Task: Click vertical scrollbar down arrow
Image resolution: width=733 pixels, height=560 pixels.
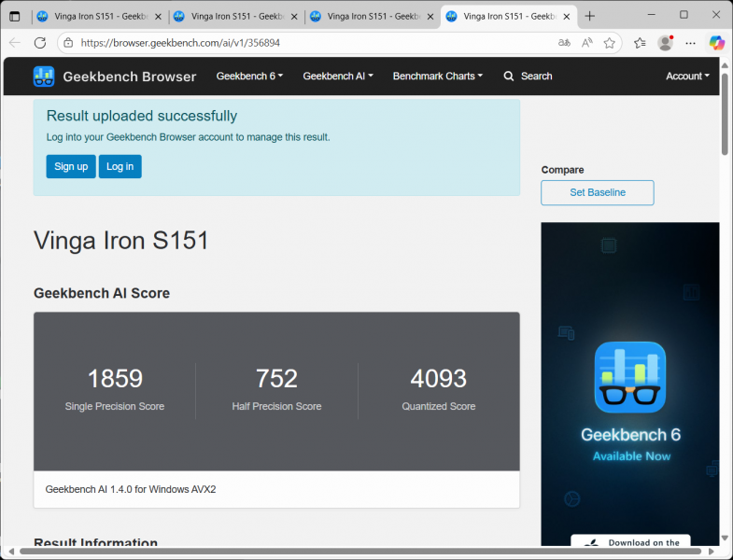Action: pyautogui.click(x=725, y=538)
